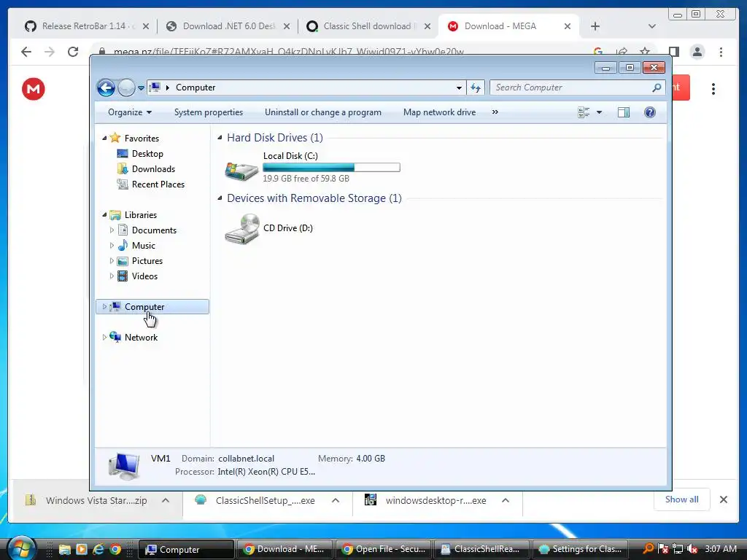Select Desktop under Favorites
Screen dimensions: 747x560
click(x=147, y=154)
